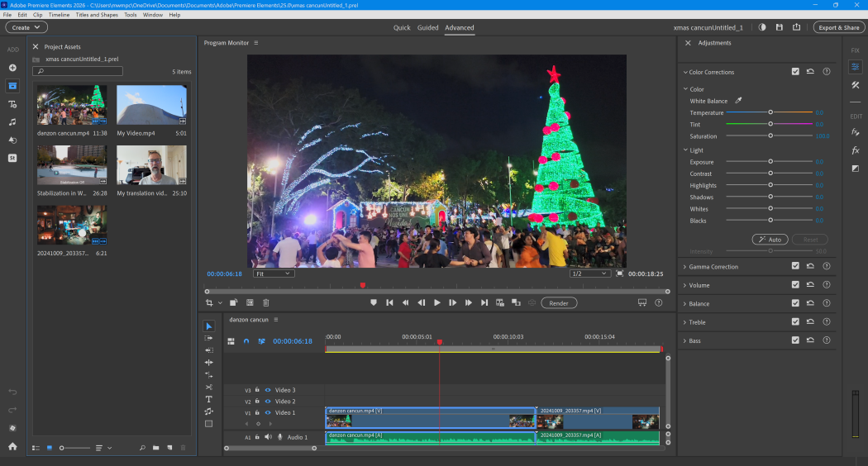868x466 pixels.
Task: Collapse the Light subsection
Action: pyautogui.click(x=685, y=150)
